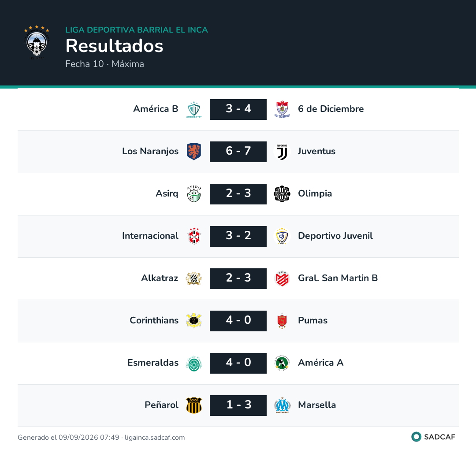The image size is (476, 460).
Task: Select the Gral. San Martin B crest
Action: 282,278
